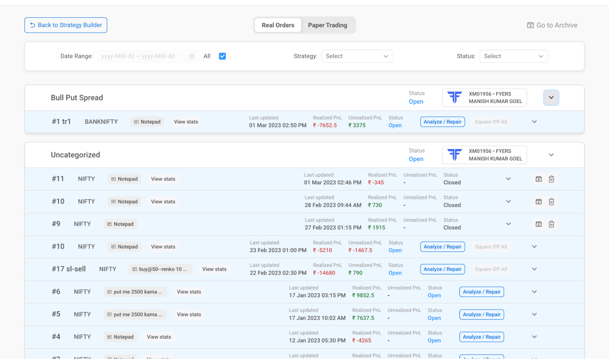Expand the #5 NIFTY row chevron

pos(534,314)
